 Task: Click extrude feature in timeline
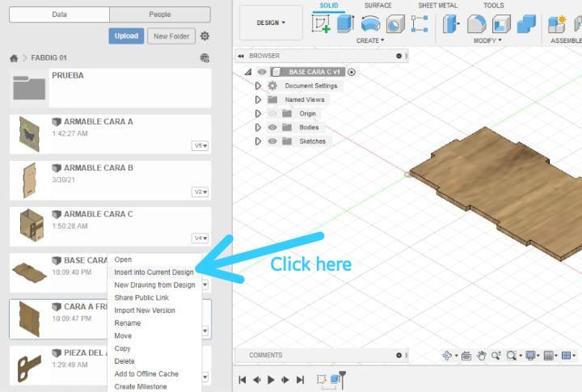point(335,379)
